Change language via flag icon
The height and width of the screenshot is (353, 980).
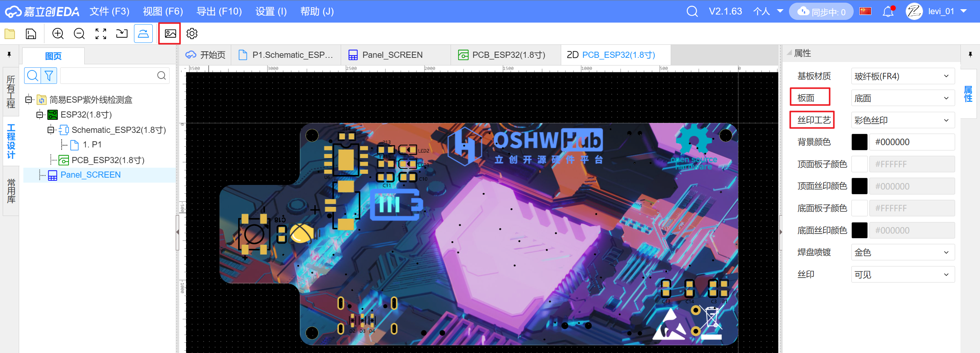(866, 11)
